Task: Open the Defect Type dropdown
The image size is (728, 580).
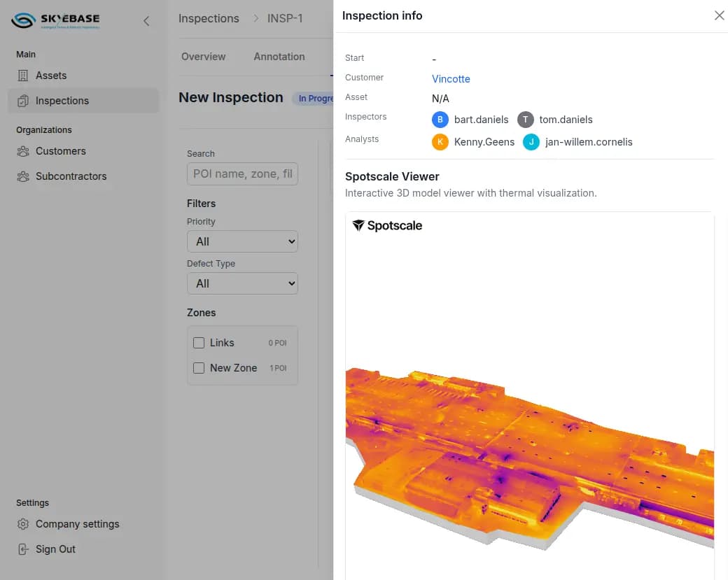Action: point(242,283)
